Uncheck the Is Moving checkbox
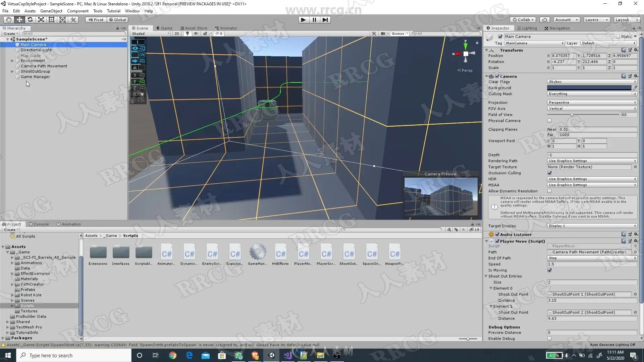 (549, 270)
